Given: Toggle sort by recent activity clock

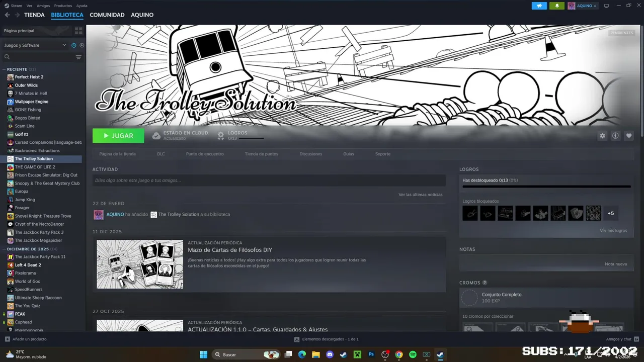Looking at the screenshot, I should (x=74, y=45).
